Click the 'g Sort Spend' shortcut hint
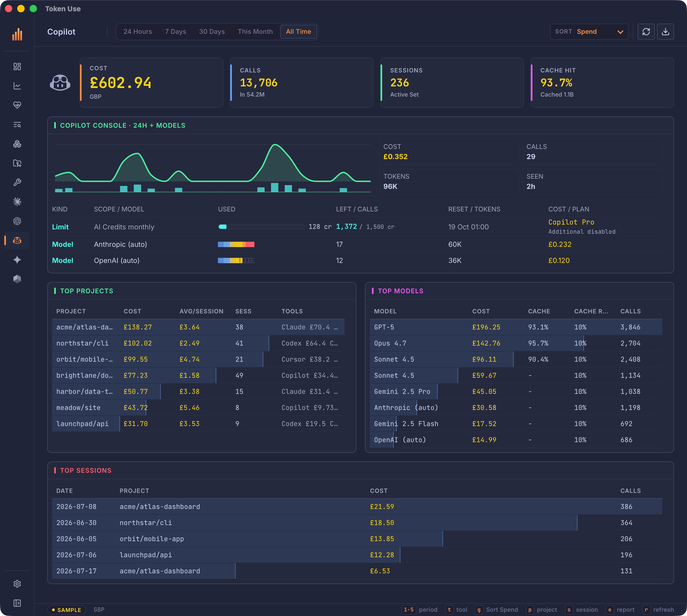This screenshot has height=616, width=687. pyautogui.click(x=496, y=610)
